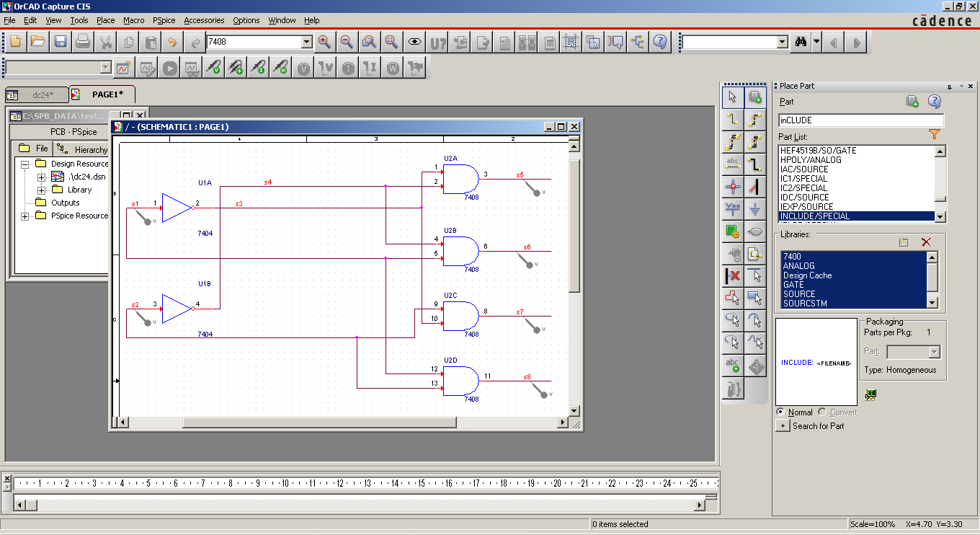Viewport: 980px width, 535px height.
Task: Select the Normal radio button
Action: point(780,412)
